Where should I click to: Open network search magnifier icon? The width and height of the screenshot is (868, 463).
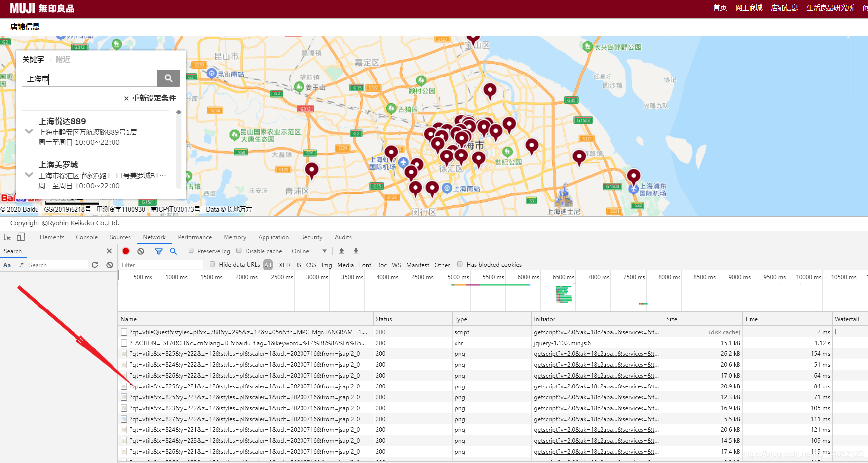(173, 251)
